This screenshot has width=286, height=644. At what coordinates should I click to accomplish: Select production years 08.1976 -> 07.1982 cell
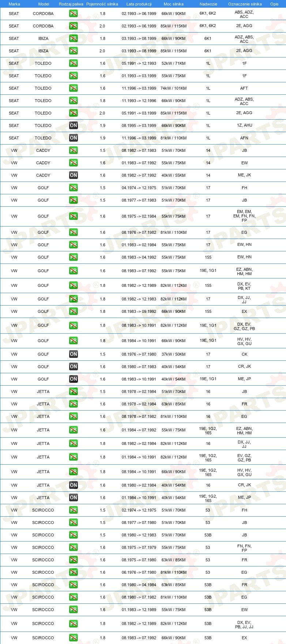(139, 232)
